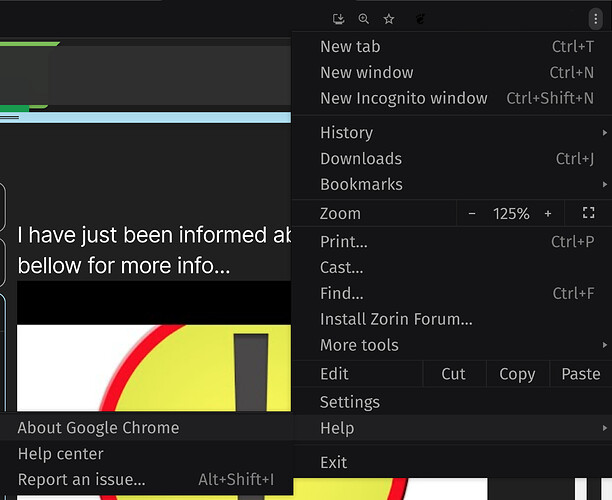Click the GNOME foot extension icon
The width and height of the screenshot is (612, 500).
pyautogui.click(x=420, y=19)
